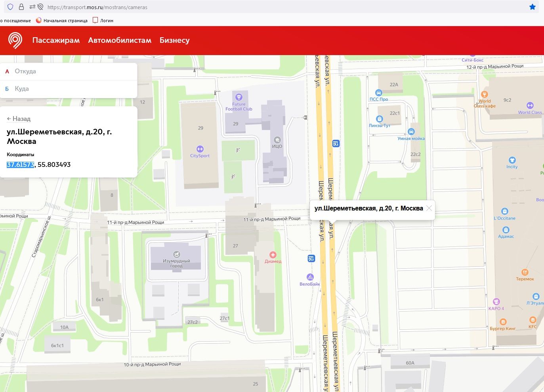Click the Бургер Кинг restaurant marker
Viewport: 544px width, 392px height.
(503, 322)
